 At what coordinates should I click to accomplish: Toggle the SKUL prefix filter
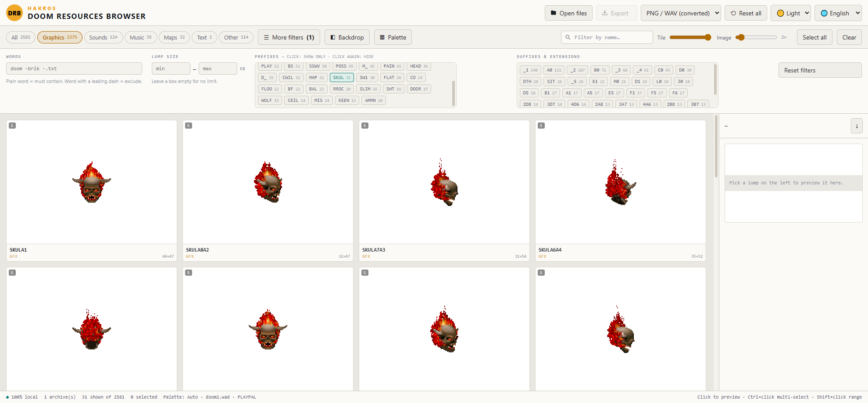click(x=342, y=78)
